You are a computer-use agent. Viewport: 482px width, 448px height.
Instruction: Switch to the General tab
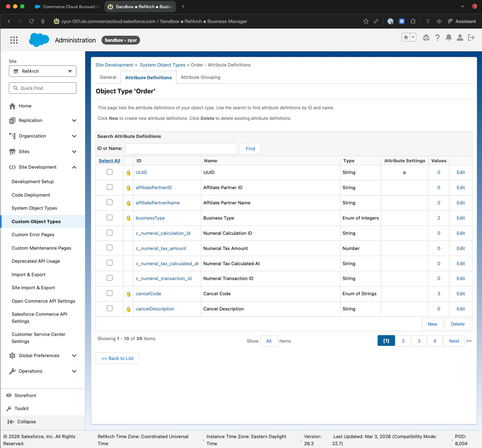[x=108, y=77]
